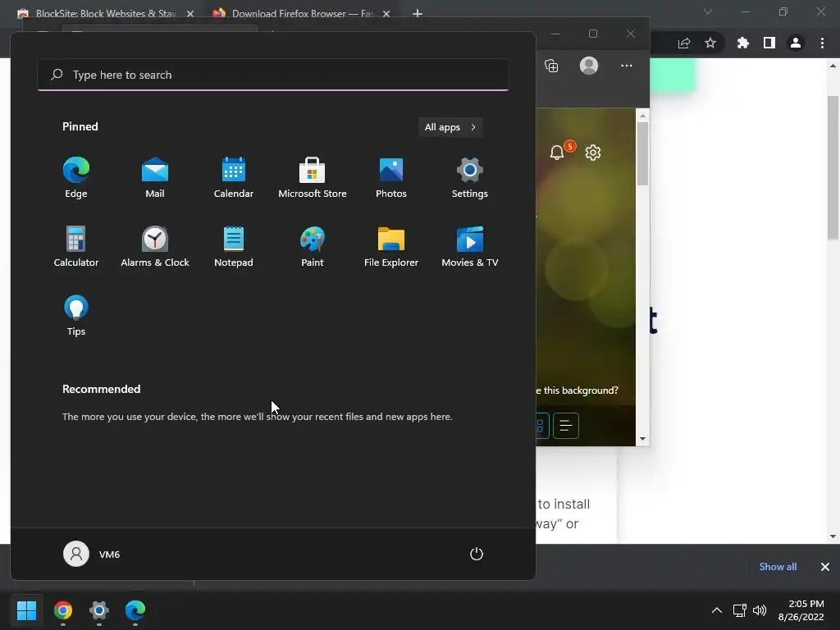The width and height of the screenshot is (840, 630).
Task: Open Edge new tab page settings gear
Action: coord(593,153)
